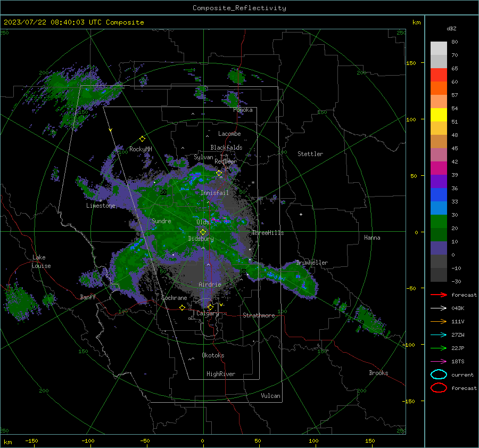Click the Ponoka map label
The image size is (479, 448).
click(243, 110)
